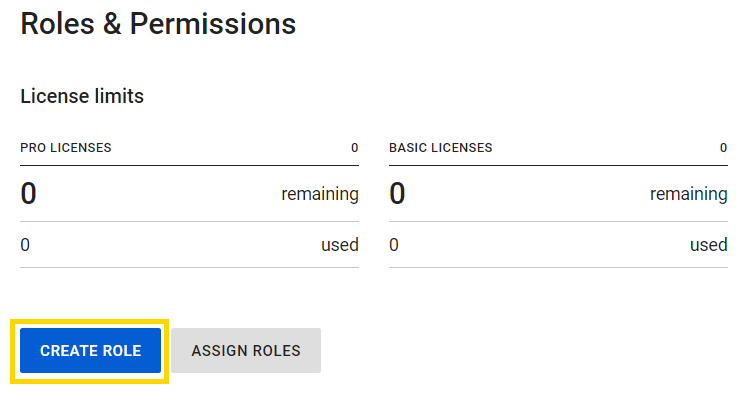Click the large Pro licenses remaining number
This screenshot has height=412, width=743.
click(x=28, y=194)
